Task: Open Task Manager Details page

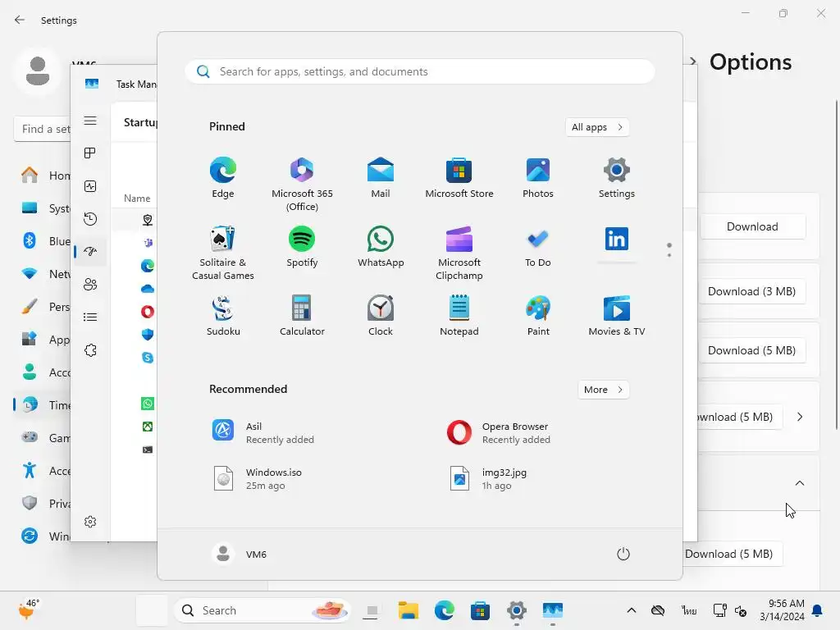Action: (90, 317)
